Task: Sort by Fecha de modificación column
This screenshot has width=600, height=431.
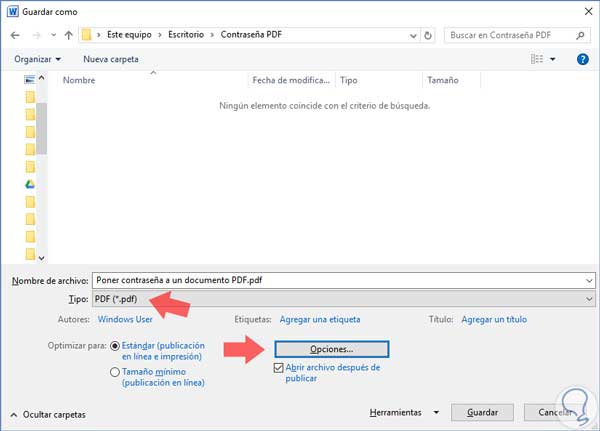Action: (x=291, y=80)
